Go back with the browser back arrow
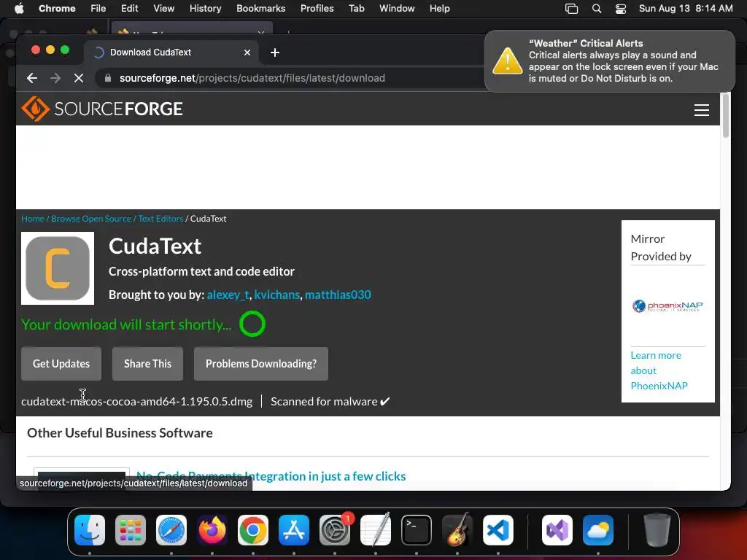This screenshot has width=747, height=560. coord(32,78)
